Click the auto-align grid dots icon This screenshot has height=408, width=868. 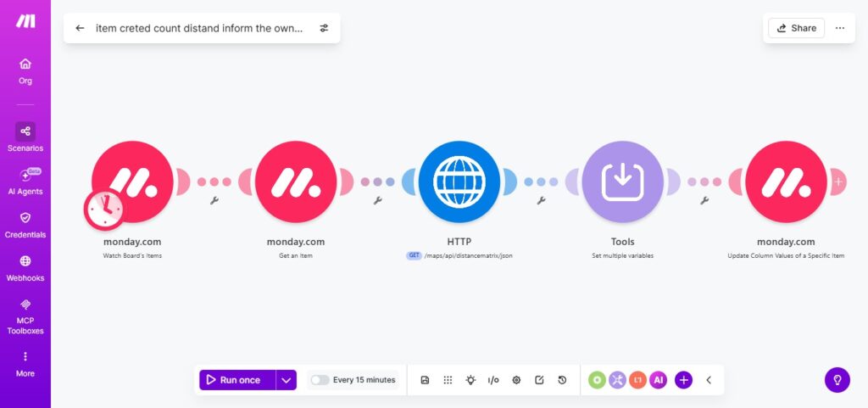448,380
